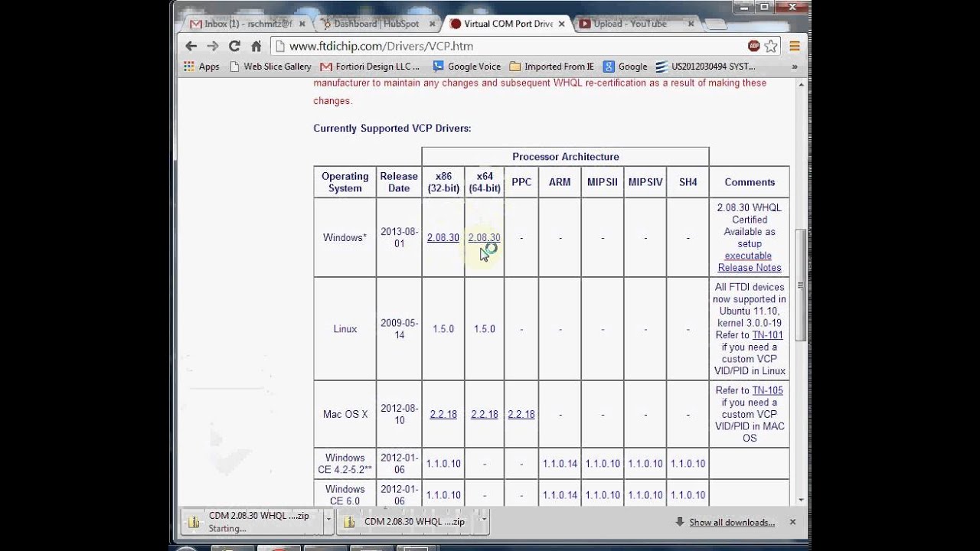Viewport: 980px width, 551px height.
Task: Open the Fortiori Design LLC bookmark
Action: click(371, 67)
